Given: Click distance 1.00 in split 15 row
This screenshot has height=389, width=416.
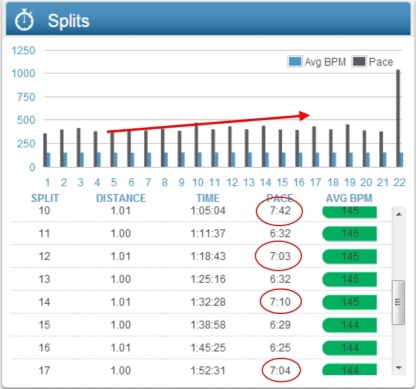Looking at the screenshot, I should coord(121,325).
